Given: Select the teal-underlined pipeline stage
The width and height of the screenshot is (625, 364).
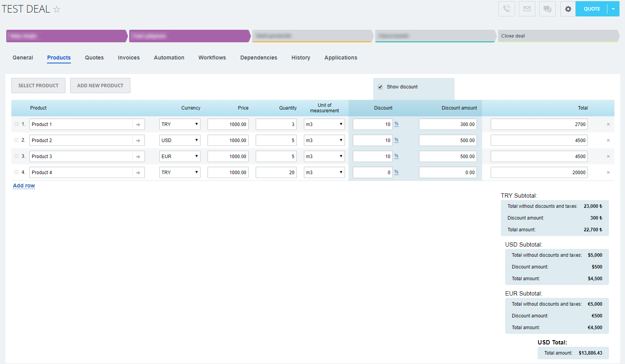Looking at the screenshot, I should click(436, 36).
